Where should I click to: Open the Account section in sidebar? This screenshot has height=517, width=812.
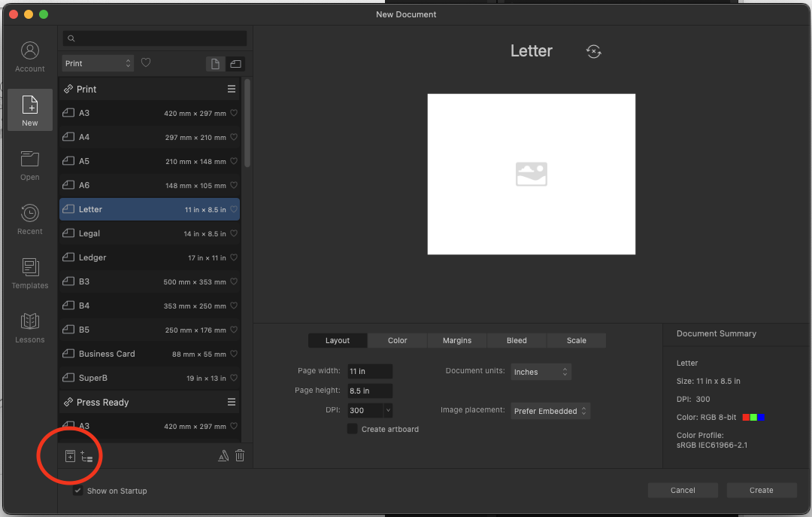[30, 56]
